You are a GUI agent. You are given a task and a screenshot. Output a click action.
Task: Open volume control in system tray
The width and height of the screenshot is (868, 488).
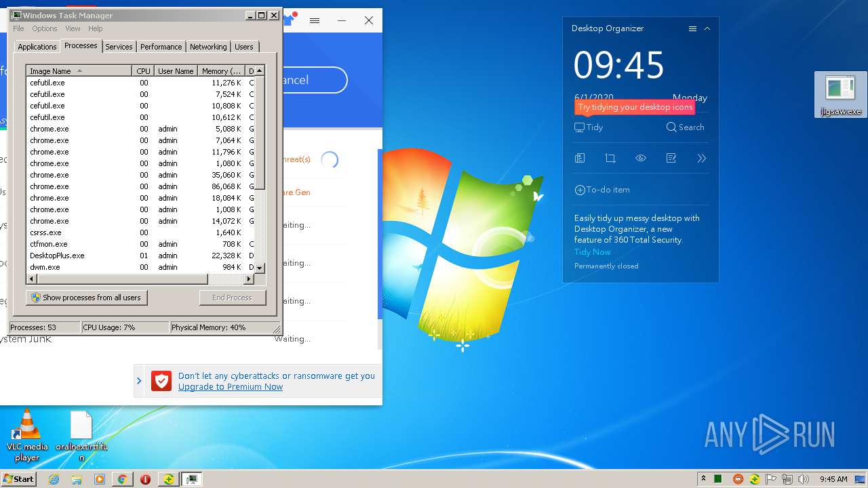coord(804,479)
